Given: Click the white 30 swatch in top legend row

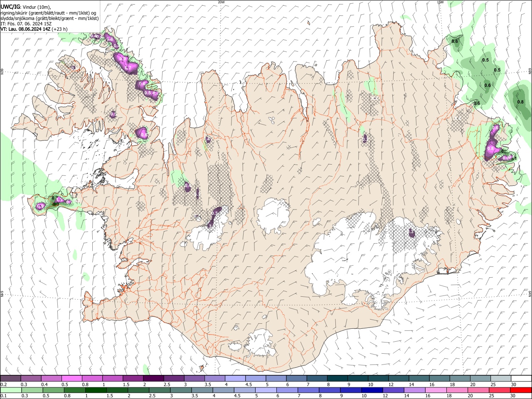Looking at the screenshot, I should click(521, 378).
